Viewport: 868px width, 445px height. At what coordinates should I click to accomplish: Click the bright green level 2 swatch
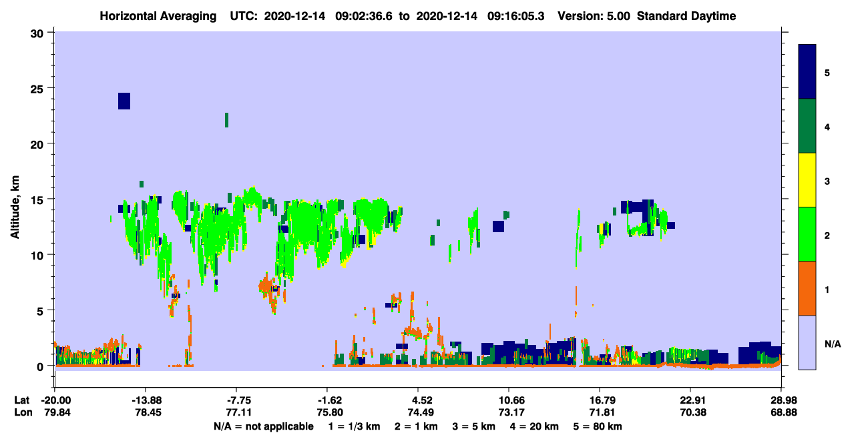[x=807, y=234]
